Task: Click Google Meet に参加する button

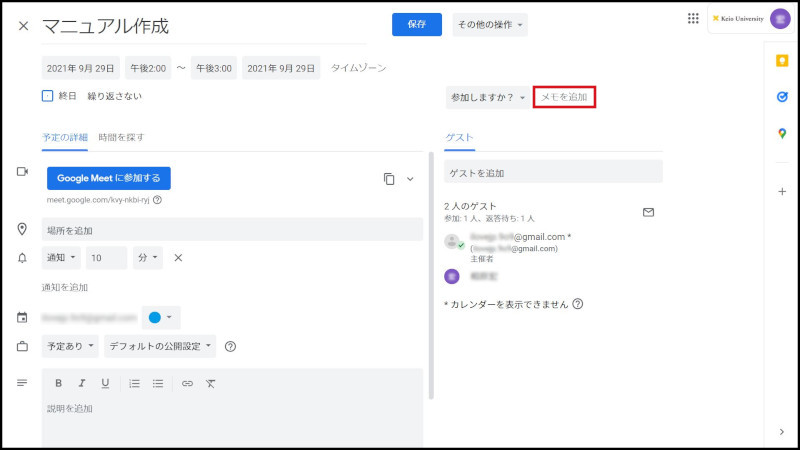Action: [x=108, y=178]
